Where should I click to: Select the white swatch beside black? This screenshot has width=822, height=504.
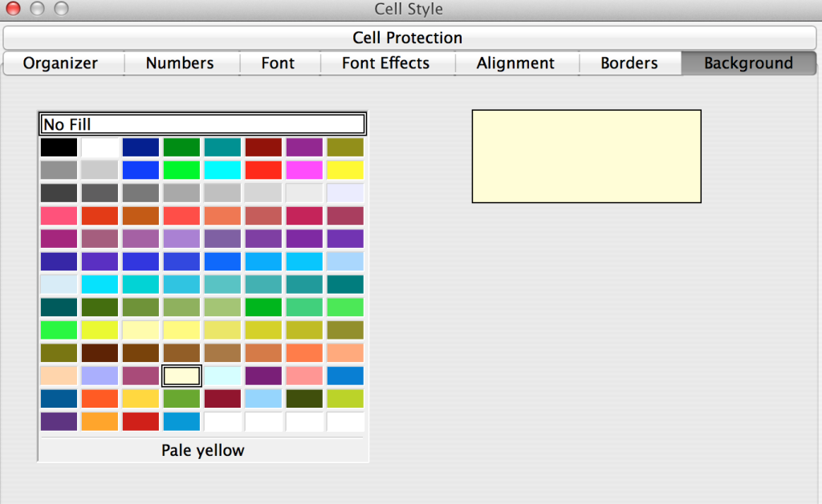tap(100, 147)
